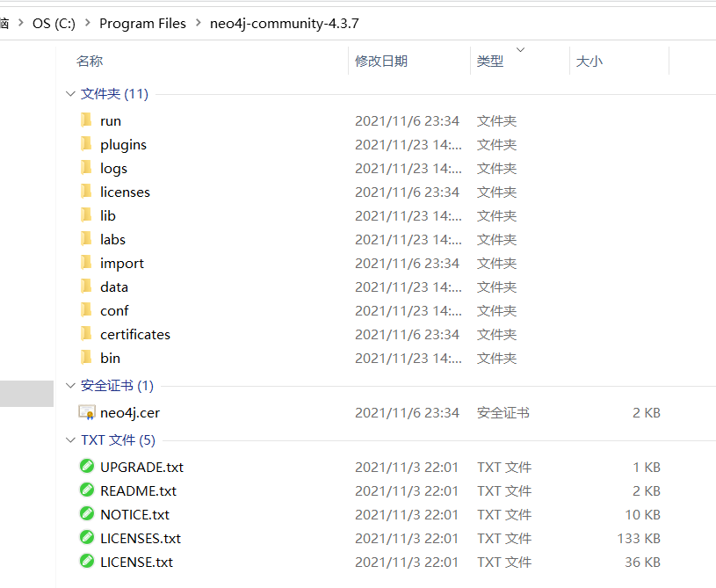The image size is (716, 588).
Task: Expand breadcrumb chevron before OS (C:)
Action: 20,23
